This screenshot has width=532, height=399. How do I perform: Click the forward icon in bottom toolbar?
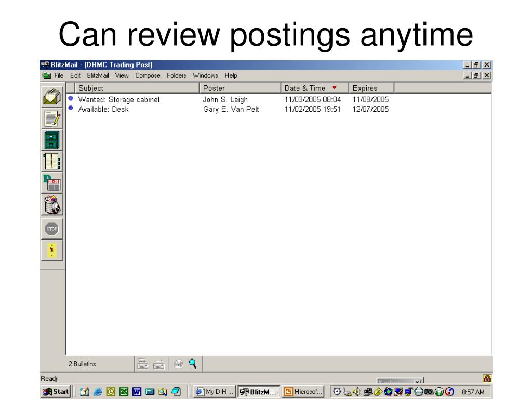[159, 364]
